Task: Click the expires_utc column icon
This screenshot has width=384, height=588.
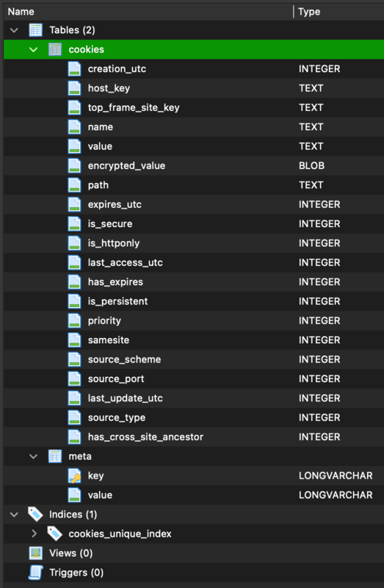Action: point(75,204)
